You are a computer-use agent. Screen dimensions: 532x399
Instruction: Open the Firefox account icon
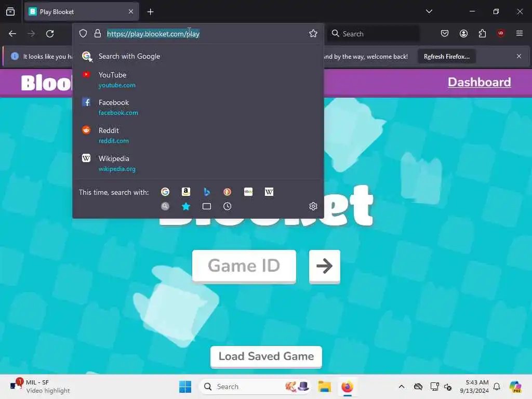(463, 33)
